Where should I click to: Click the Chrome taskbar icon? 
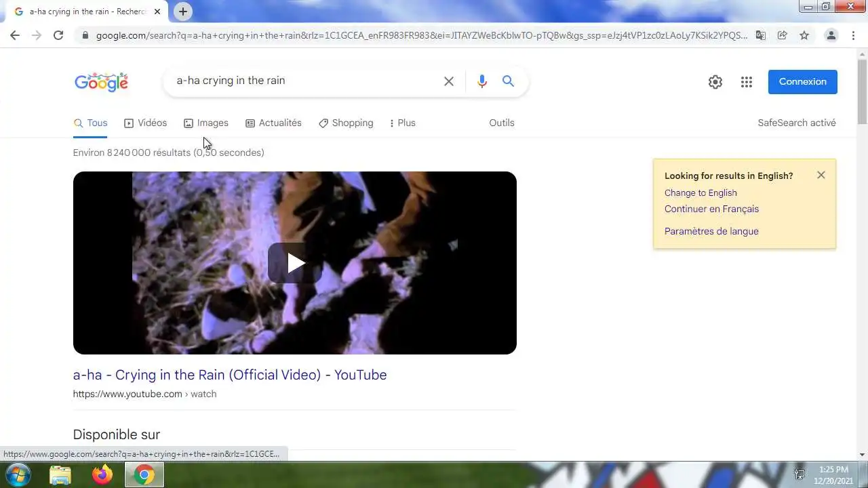click(x=144, y=475)
